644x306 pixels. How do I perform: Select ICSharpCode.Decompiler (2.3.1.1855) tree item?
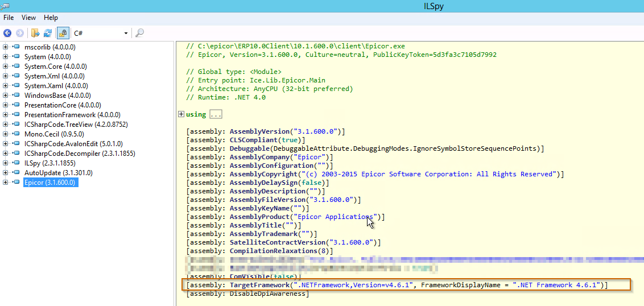pos(80,154)
